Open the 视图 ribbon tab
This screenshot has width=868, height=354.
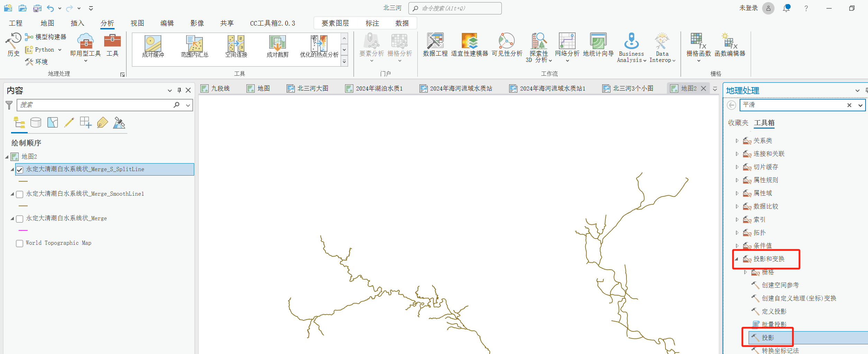tap(137, 23)
